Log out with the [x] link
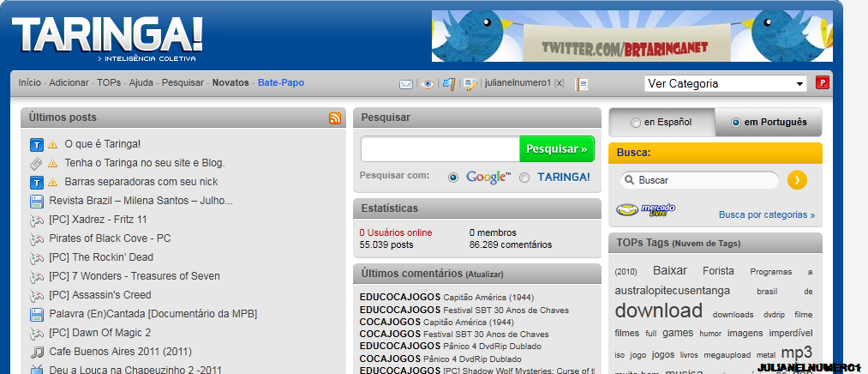This screenshot has width=868, height=374. coord(560,83)
